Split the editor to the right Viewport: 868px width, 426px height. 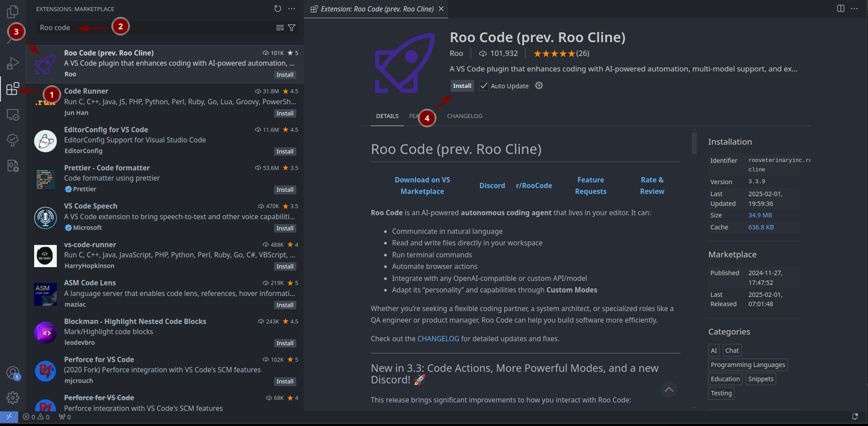click(x=841, y=8)
